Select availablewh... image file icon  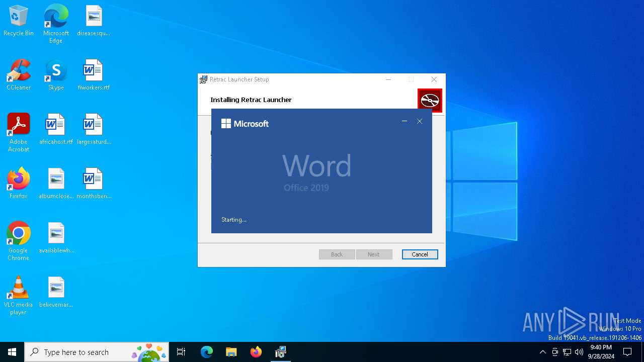pyautogui.click(x=56, y=238)
